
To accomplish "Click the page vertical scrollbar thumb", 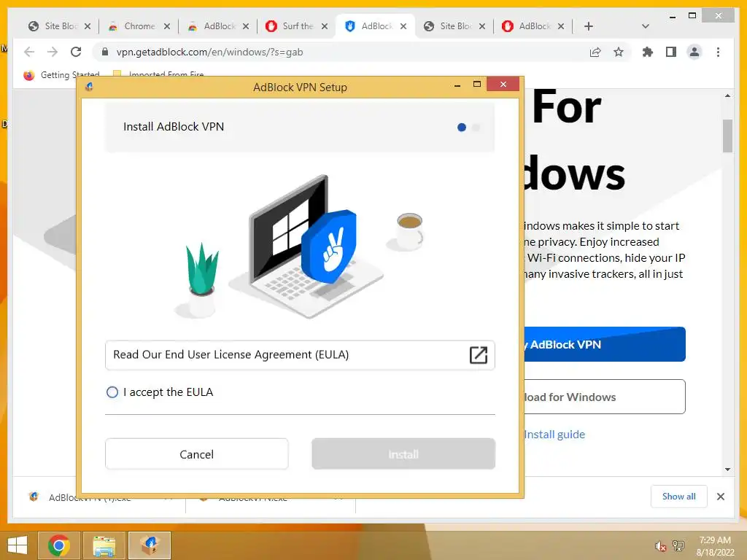I will 727,136.
